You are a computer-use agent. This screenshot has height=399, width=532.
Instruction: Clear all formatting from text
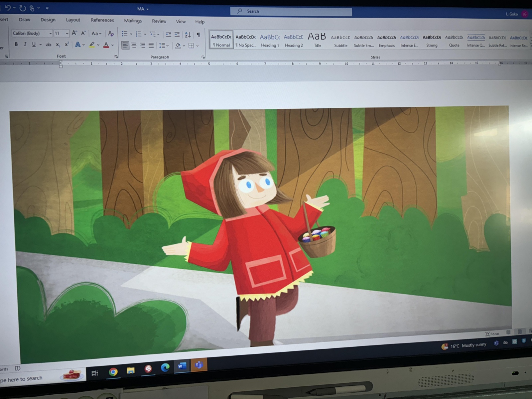(x=111, y=33)
